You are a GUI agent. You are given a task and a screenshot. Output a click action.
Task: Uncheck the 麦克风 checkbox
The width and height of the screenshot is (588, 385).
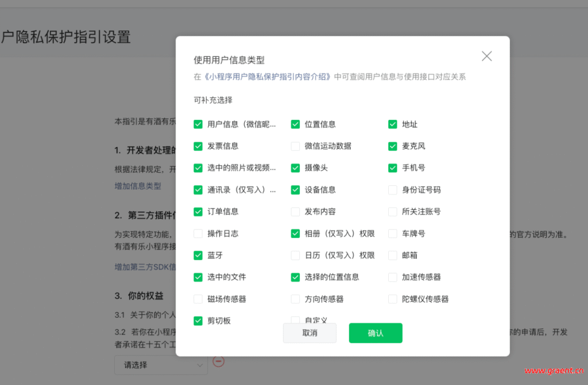click(393, 146)
